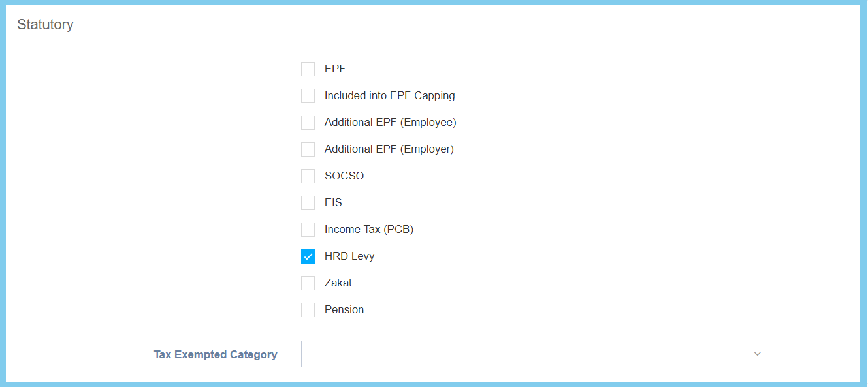This screenshot has height=387, width=868.
Task: Click the Statutory section heading
Action: (45, 25)
